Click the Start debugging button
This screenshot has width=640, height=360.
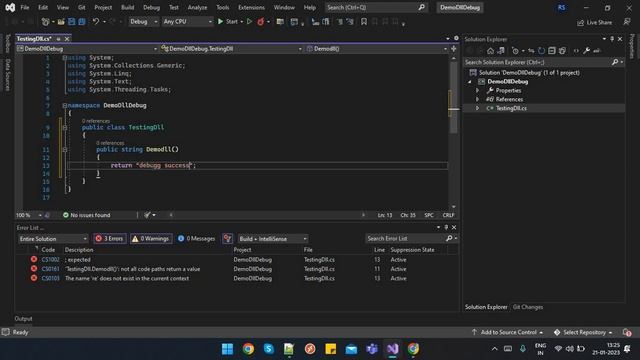coord(228,22)
